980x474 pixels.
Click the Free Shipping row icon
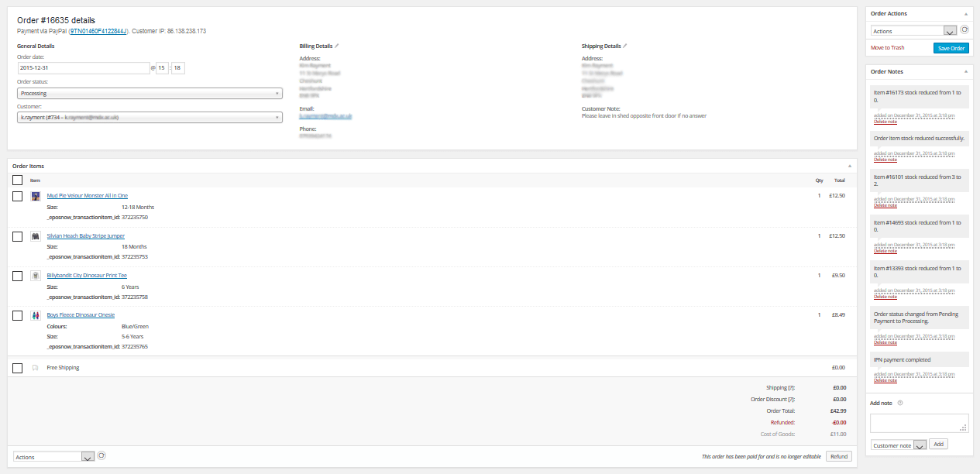point(35,368)
